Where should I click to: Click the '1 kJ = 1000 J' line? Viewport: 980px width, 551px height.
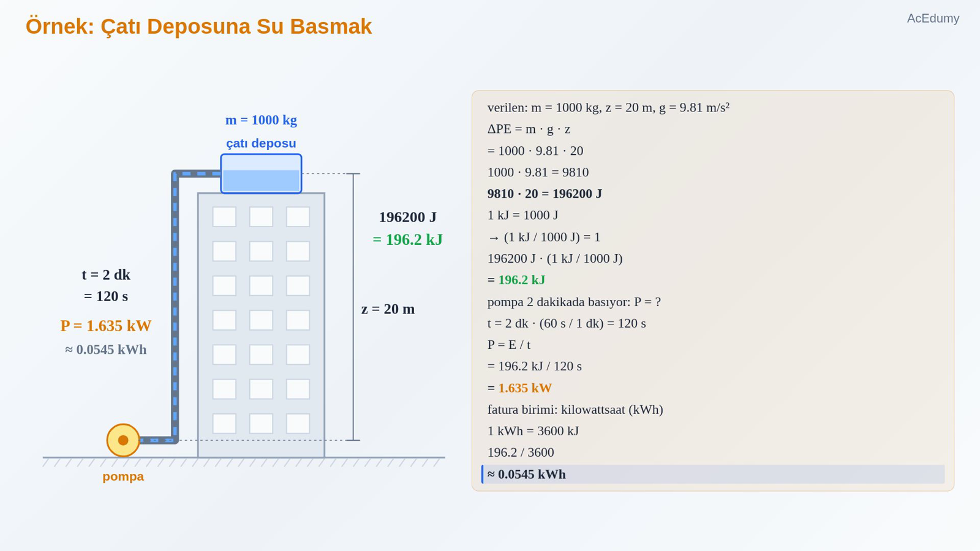pos(522,216)
